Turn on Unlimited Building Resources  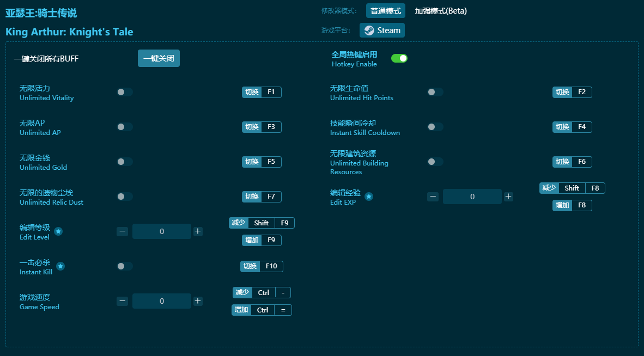tap(435, 162)
